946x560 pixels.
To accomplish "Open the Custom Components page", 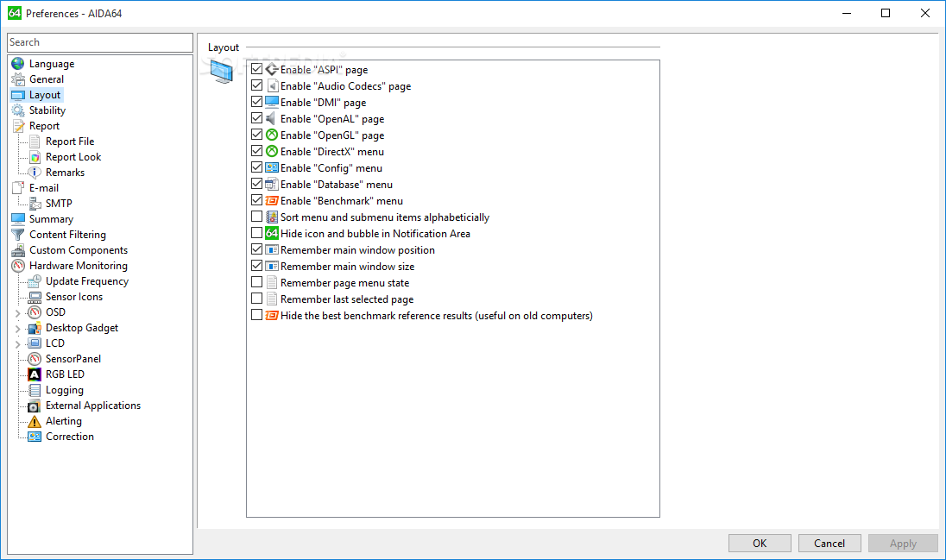I will click(79, 250).
